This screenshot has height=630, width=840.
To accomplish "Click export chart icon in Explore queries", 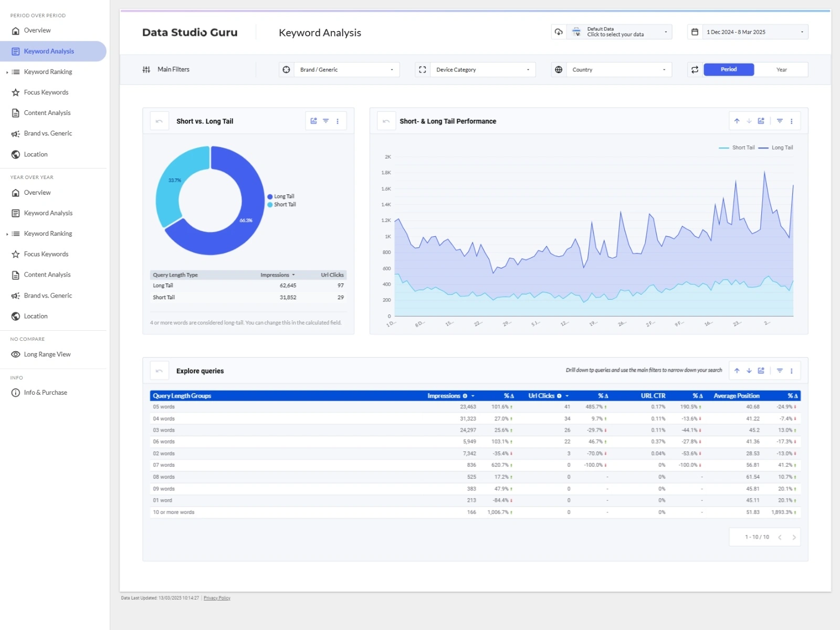I will tap(761, 371).
